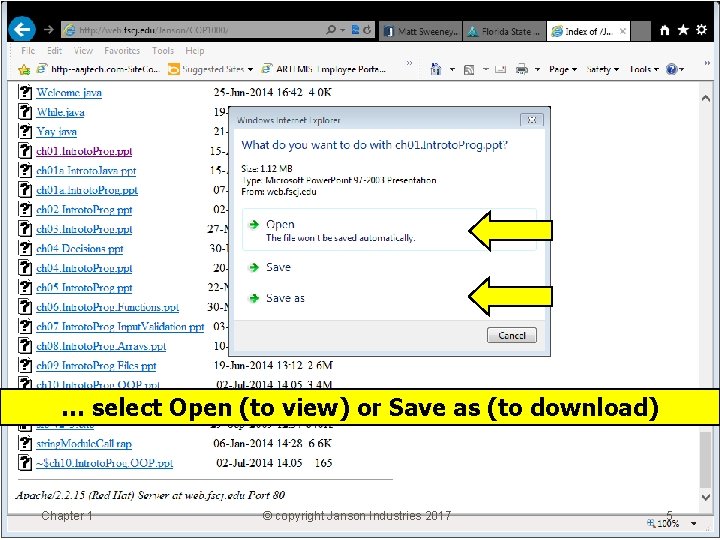Open the stringModuleCall.rap link

pos(84,444)
